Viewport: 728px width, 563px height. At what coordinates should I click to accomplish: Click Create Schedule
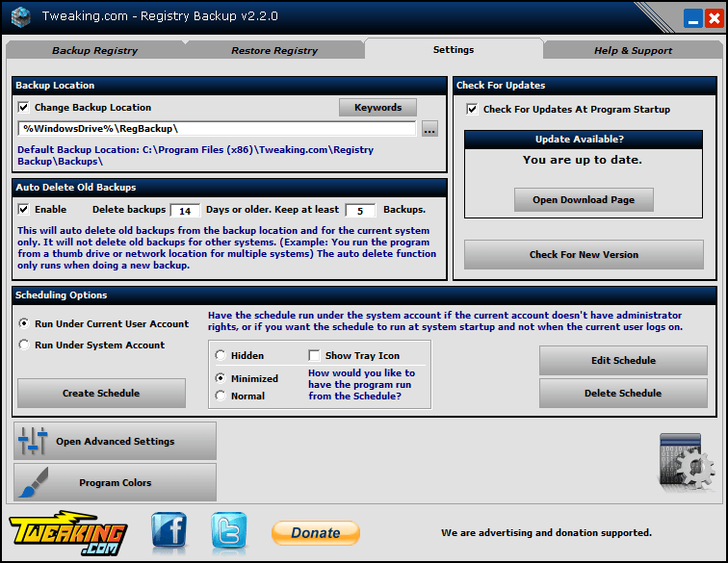[101, 393]
